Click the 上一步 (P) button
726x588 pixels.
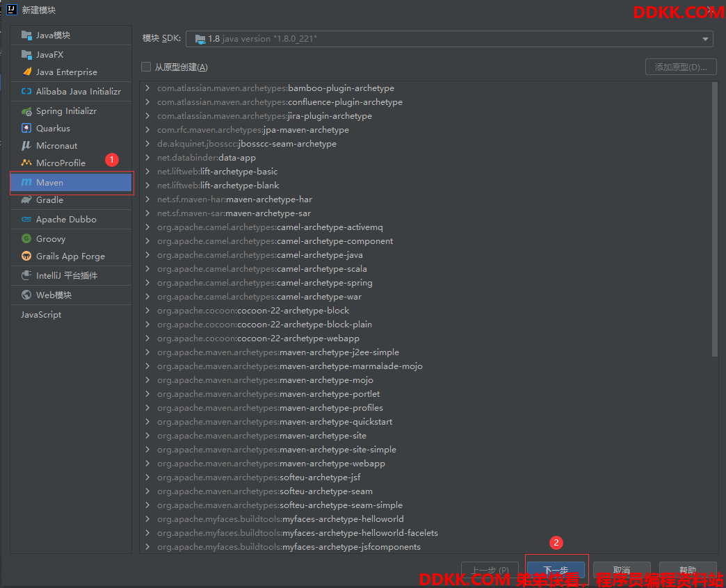490,570
